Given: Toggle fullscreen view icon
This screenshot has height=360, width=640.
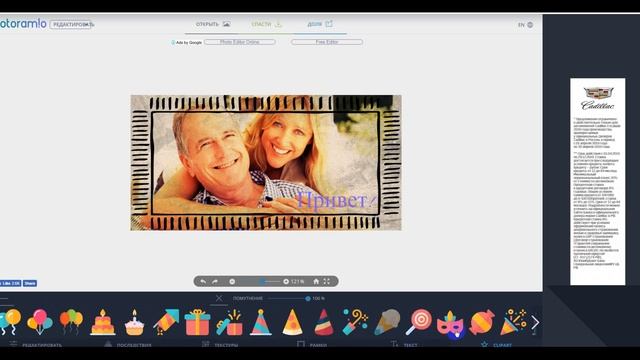Looking at the screenshot, I should (327, 282).
